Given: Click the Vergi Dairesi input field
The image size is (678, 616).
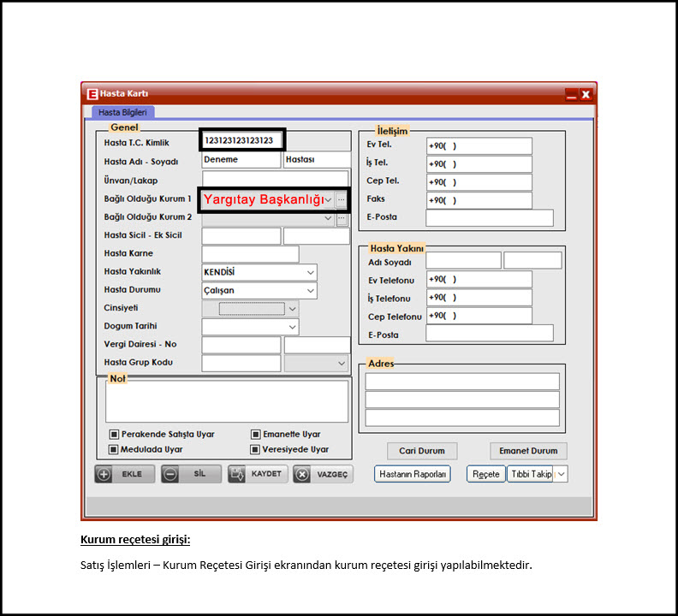Looking at the screenshot, I should (241, 346).
